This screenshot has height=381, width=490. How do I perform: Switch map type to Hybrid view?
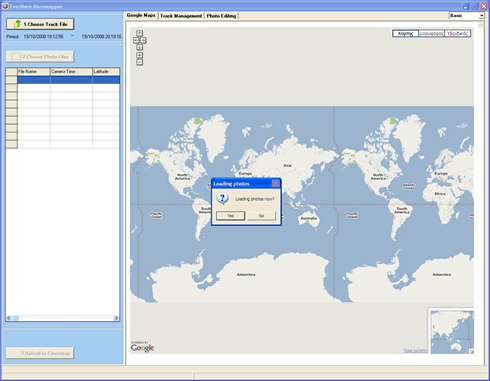[458, 33]
